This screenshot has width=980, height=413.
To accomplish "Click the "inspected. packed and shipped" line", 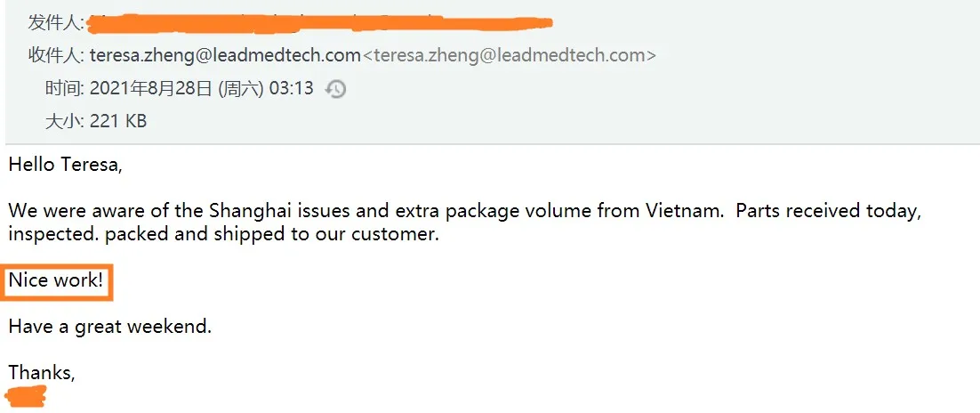I will point(223,234).
